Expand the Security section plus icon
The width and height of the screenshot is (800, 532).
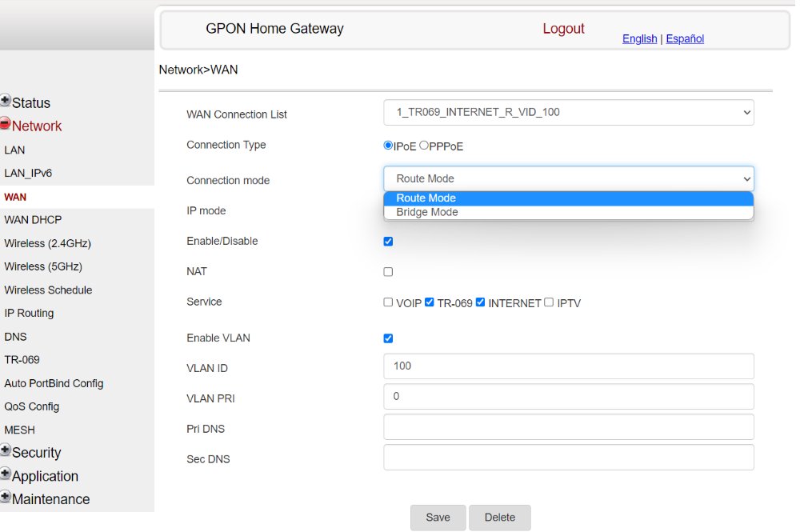pos(6,450)
